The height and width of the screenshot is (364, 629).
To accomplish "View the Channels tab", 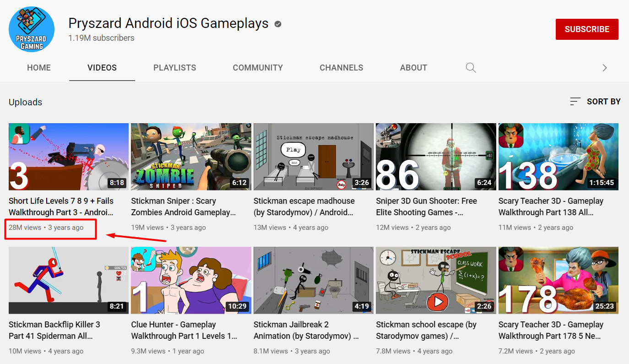I will point(342,68).
